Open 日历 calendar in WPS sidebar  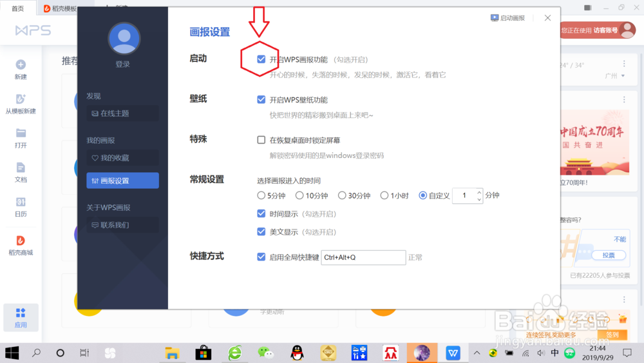coord(21,207)
